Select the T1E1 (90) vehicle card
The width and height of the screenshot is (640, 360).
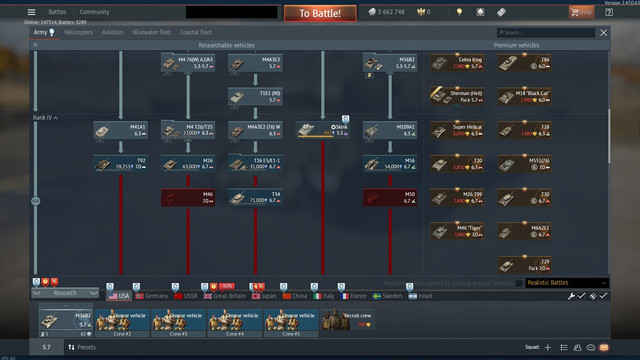click(255, 96)
